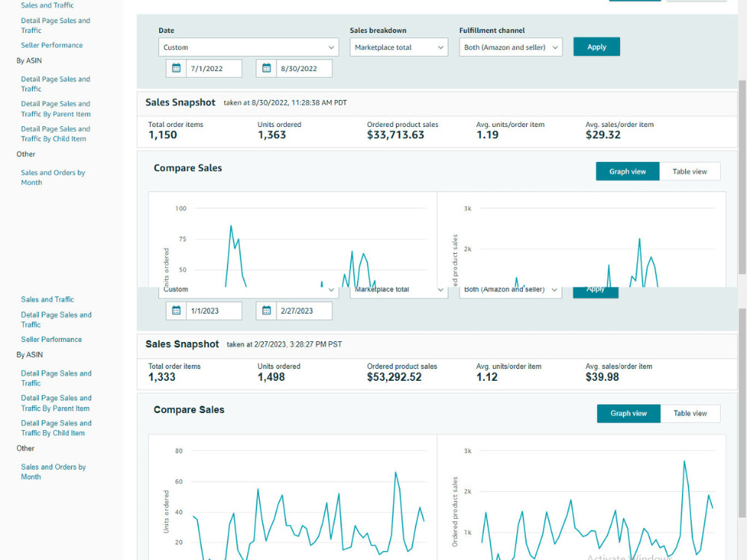This screenshot has width=747, height=560.
Task: Open the lower Marketplace total dropdown
Action: [399, 292]
